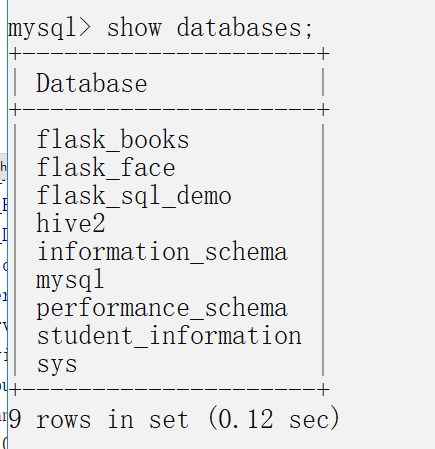Click the hive2 database name

pos(71,223)
